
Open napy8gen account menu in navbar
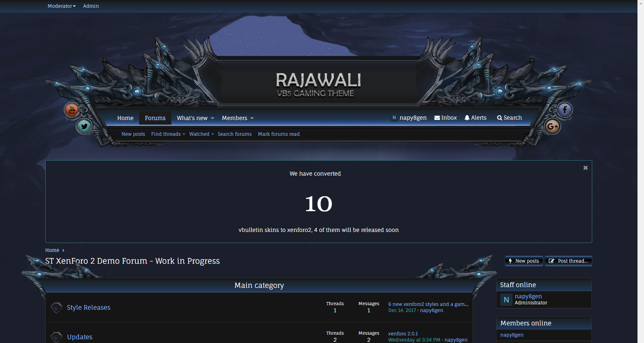click(x=409, y=118)
